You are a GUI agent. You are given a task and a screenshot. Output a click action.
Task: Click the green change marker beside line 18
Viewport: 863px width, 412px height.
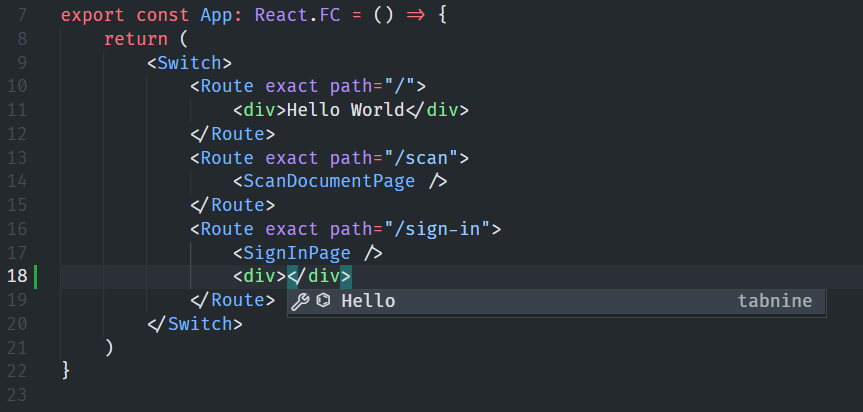click(x=36, y=277)
